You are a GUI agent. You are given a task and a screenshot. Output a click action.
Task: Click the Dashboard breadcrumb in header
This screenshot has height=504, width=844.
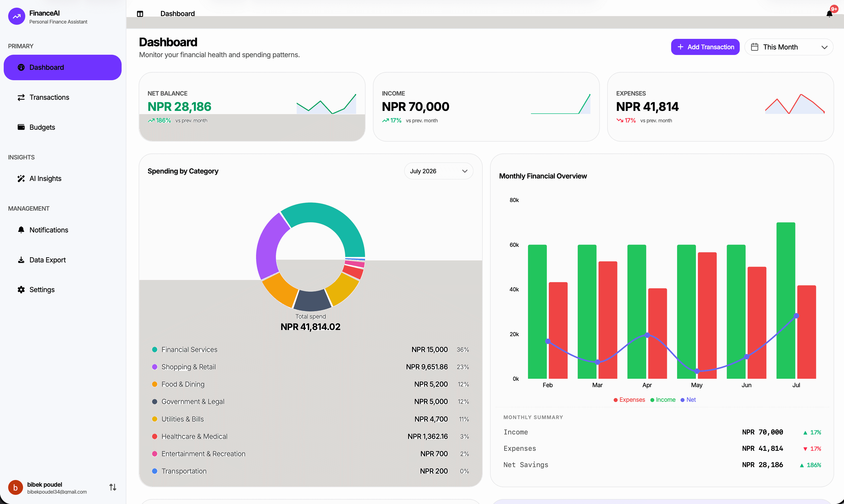point(177,14)
